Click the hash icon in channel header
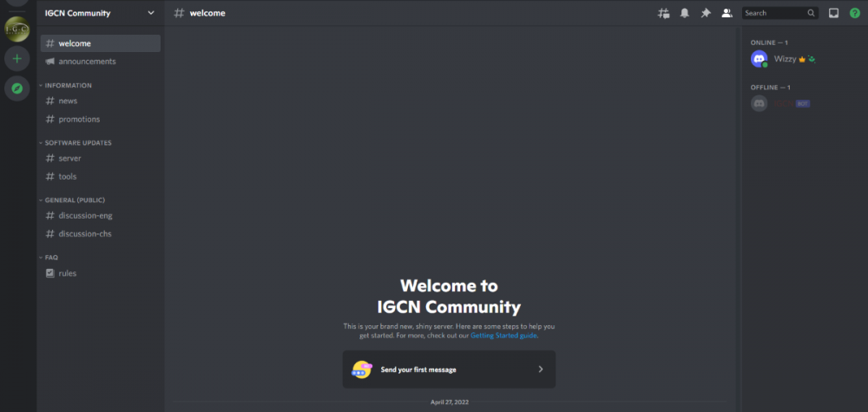 179,13
